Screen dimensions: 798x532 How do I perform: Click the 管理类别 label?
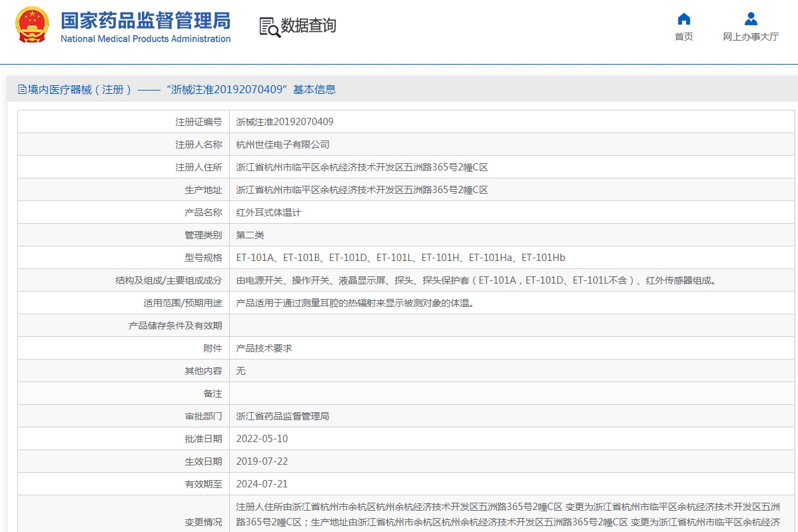coord(203,235)
